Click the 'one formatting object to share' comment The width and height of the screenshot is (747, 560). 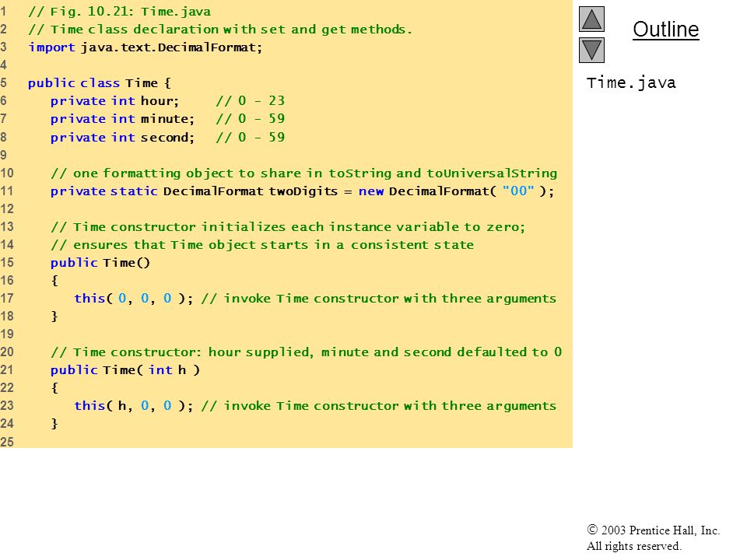(x=303, y=173)
